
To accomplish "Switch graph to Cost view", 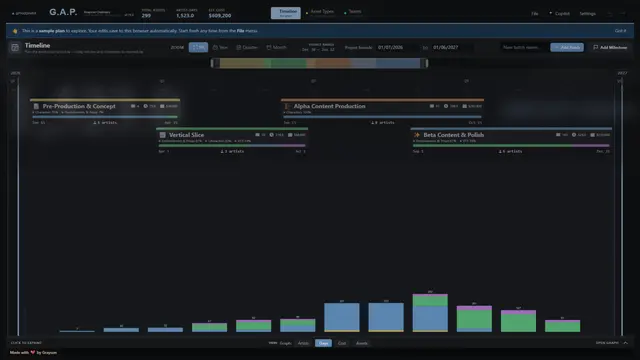I will [x=342, y=343].
